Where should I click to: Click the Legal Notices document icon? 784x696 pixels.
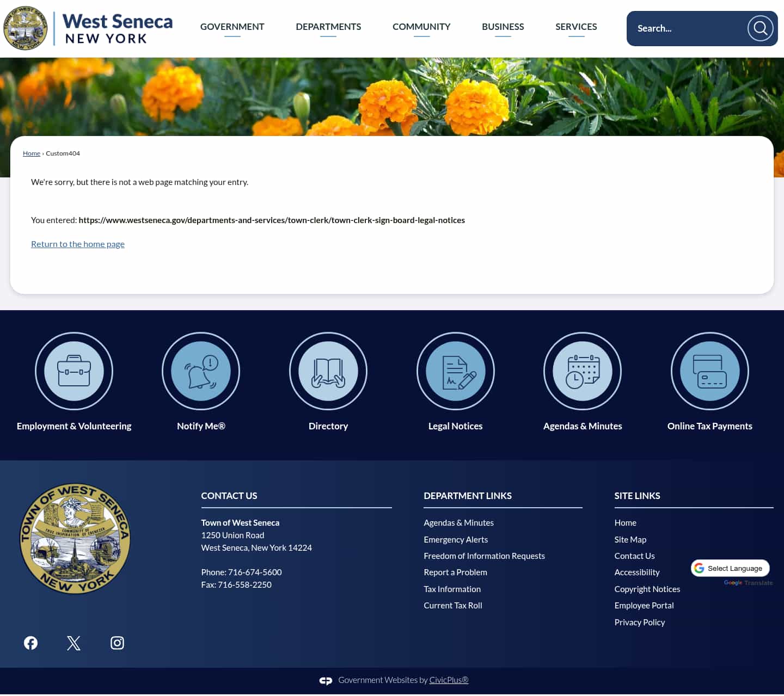456,371
